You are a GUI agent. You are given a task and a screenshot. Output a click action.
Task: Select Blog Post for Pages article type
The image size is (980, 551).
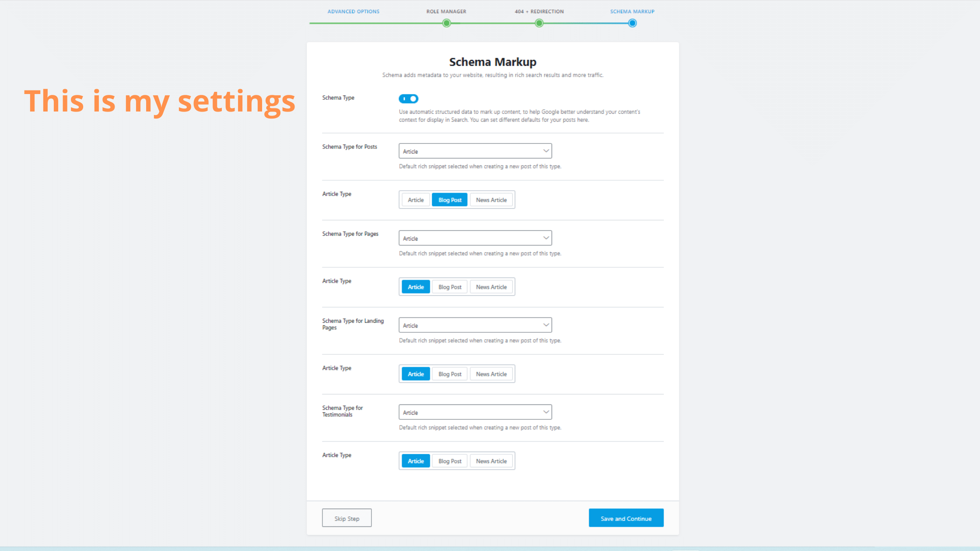tap(450, 287)
